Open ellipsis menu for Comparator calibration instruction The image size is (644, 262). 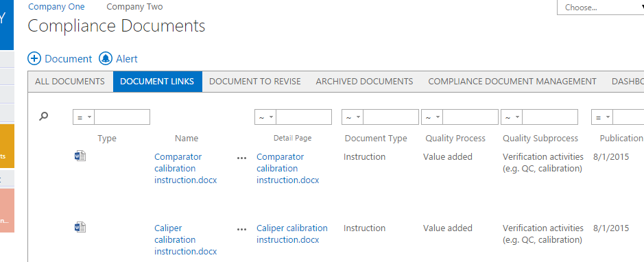[242, 158]
